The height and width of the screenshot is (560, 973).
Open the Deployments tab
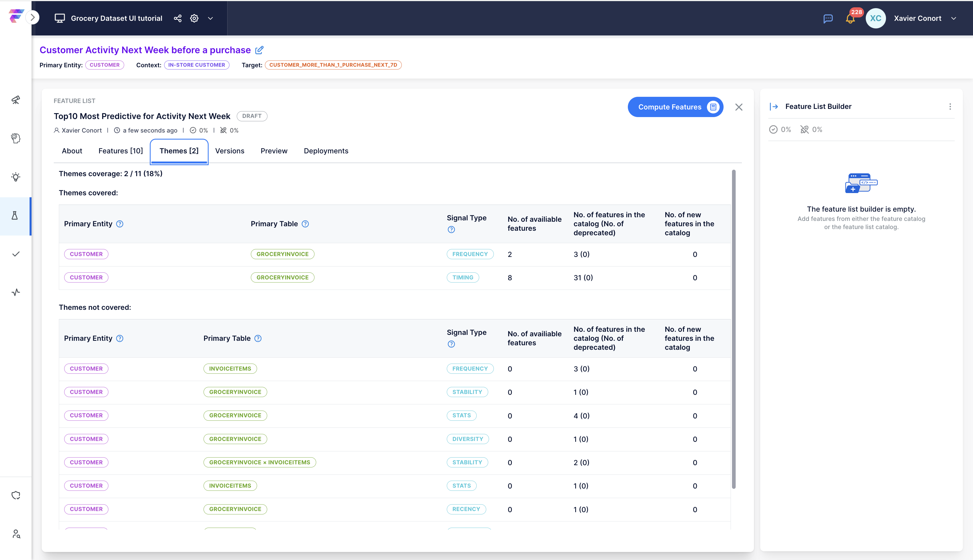326,151
